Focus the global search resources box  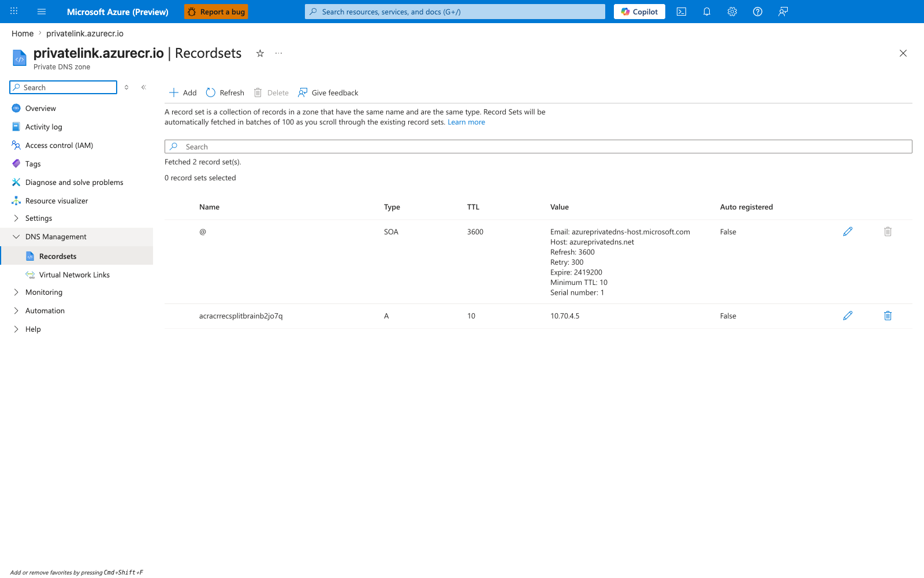(455, 12)
